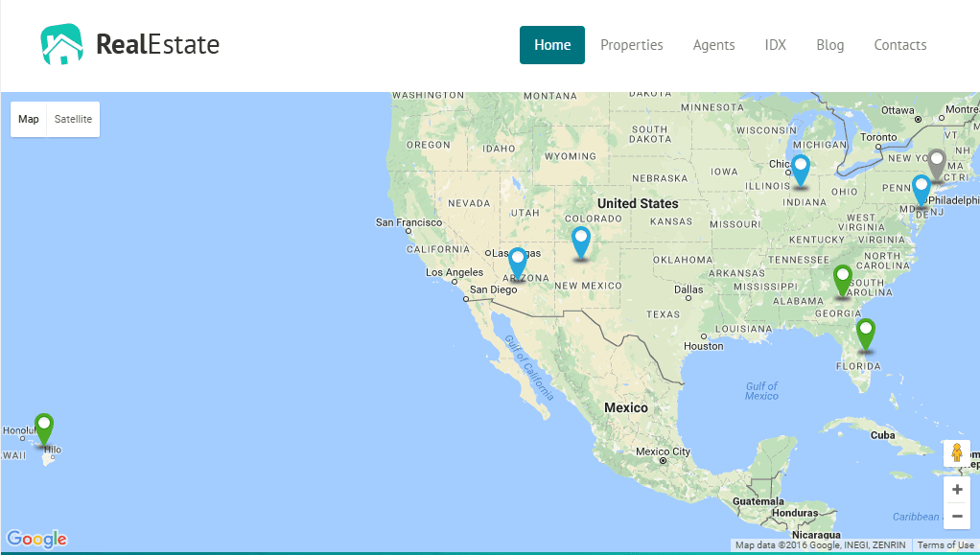Click the Dallas city label

pos(688,290)
